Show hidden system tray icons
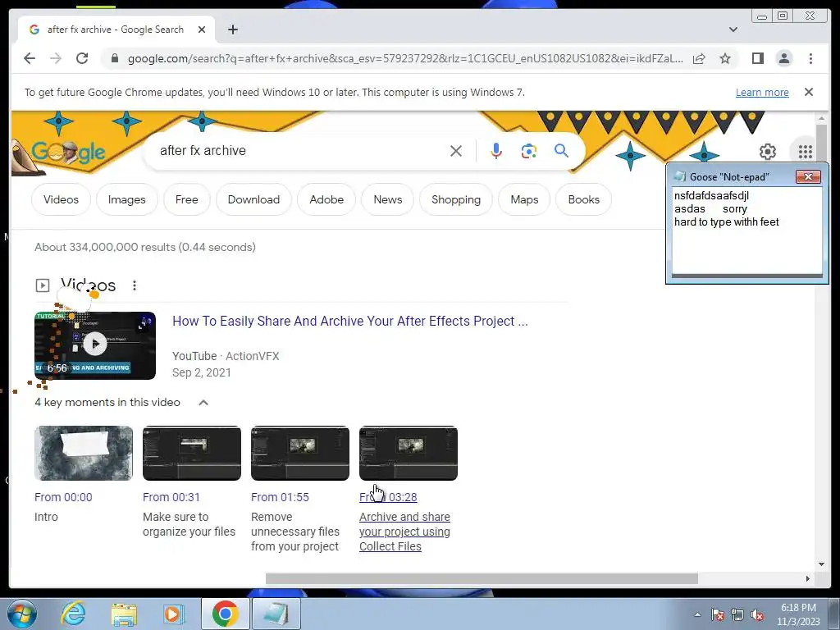This screenshot has width=840, height=630. tap(697, 614)
